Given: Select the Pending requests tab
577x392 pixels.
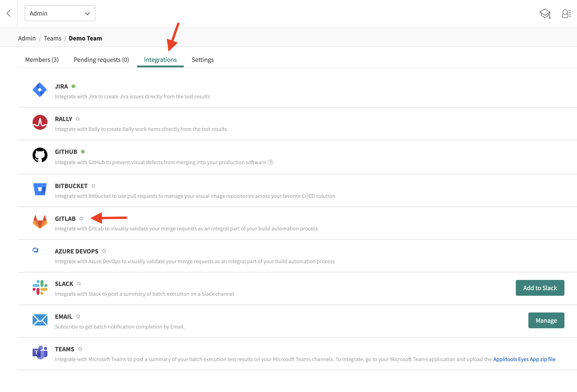Looking at the screenshot, I should (x=101, y=60).
